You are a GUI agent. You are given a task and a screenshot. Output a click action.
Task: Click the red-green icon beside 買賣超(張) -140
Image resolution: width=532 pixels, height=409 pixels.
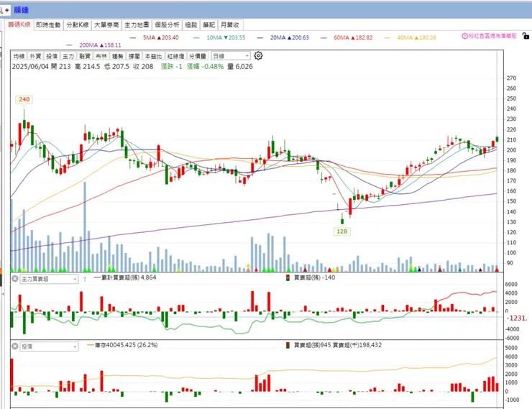pos(288,277)
